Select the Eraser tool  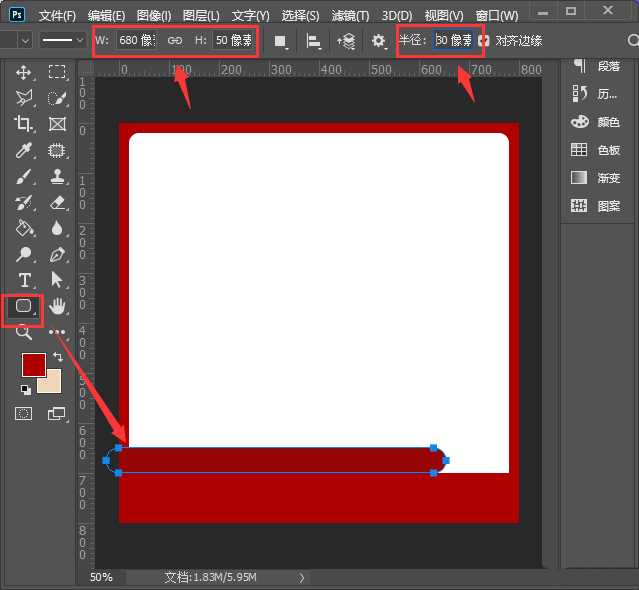(57, 202)
